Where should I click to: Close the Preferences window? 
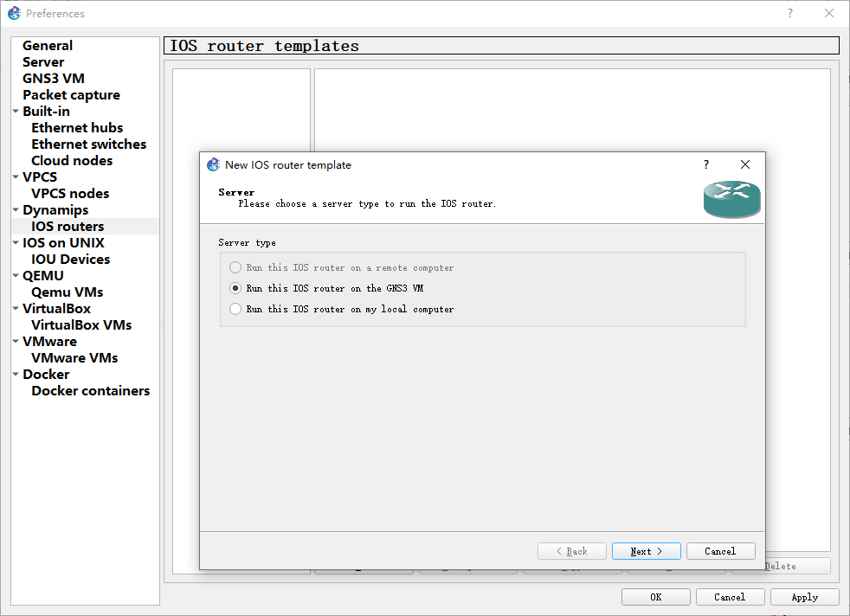pyautogui.click(x=829, y=13)
